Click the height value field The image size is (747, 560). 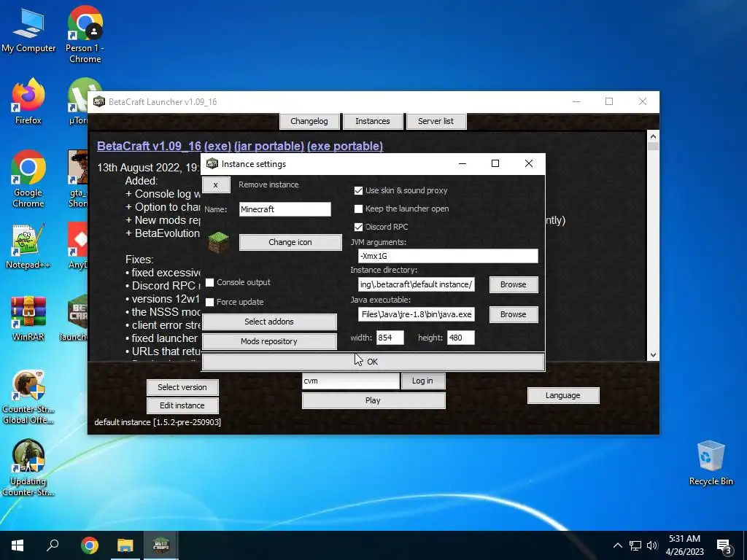[461, 338]
